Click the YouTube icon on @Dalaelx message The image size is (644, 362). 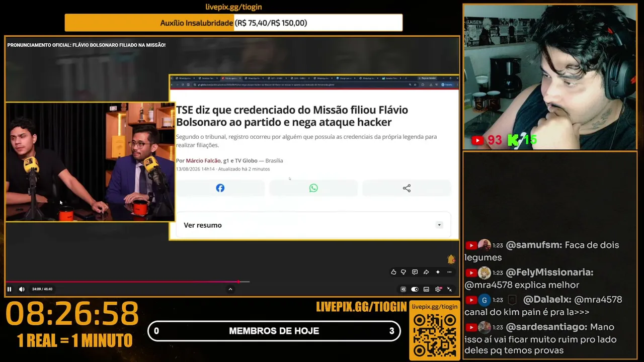point(471,300)
